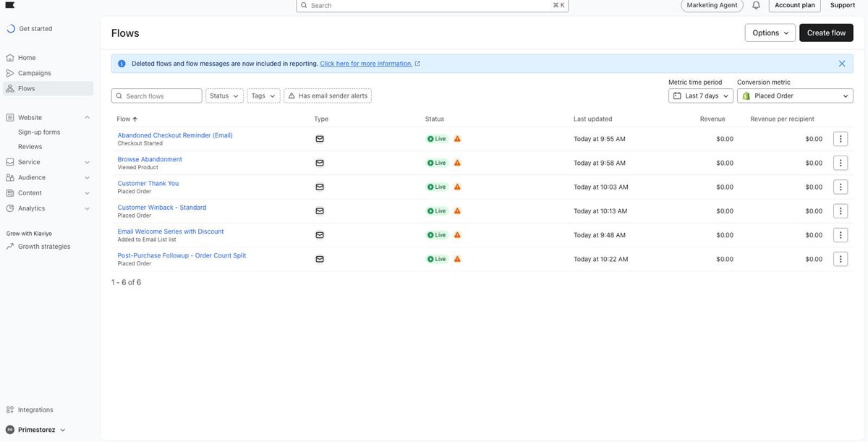The width and height of the screenshot is (868, 442).
Task: Click the info icon in the banner
Action: tap(122, 64)
